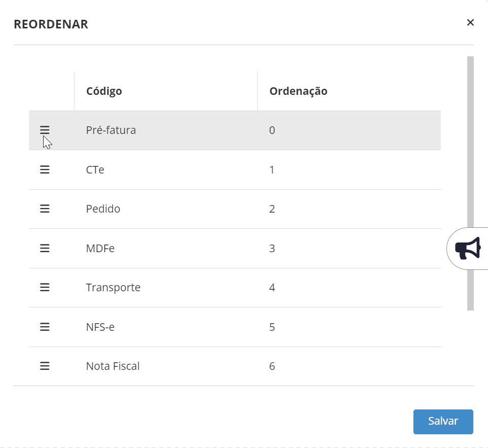Click the Pedido code cell

pos(103,209)
